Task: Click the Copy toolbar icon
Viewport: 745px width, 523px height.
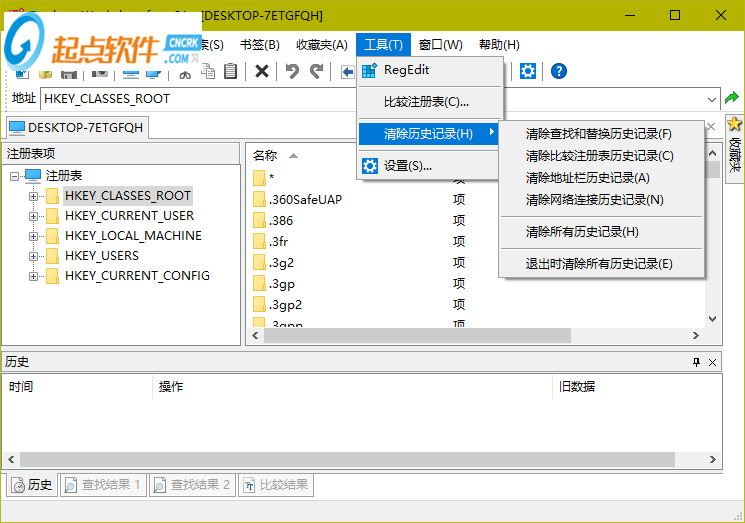Action: click(x=208, y=71)
